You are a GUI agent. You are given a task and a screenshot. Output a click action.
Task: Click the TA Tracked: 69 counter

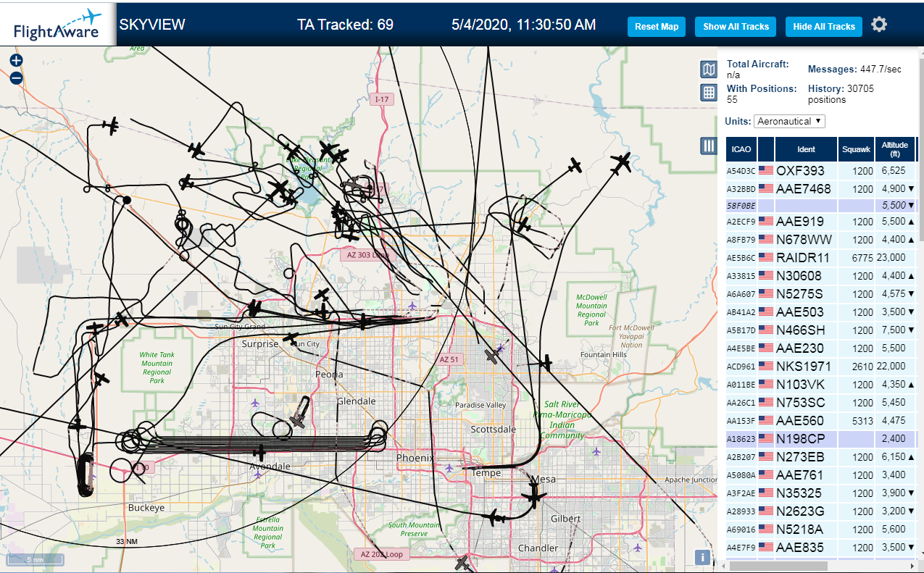tap(345, 25)
